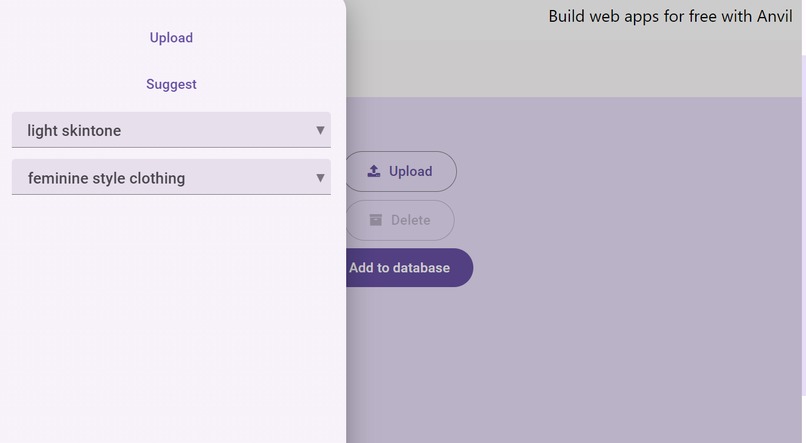
Task: Select the light skintone text value
Action: [x=74, y=131]
